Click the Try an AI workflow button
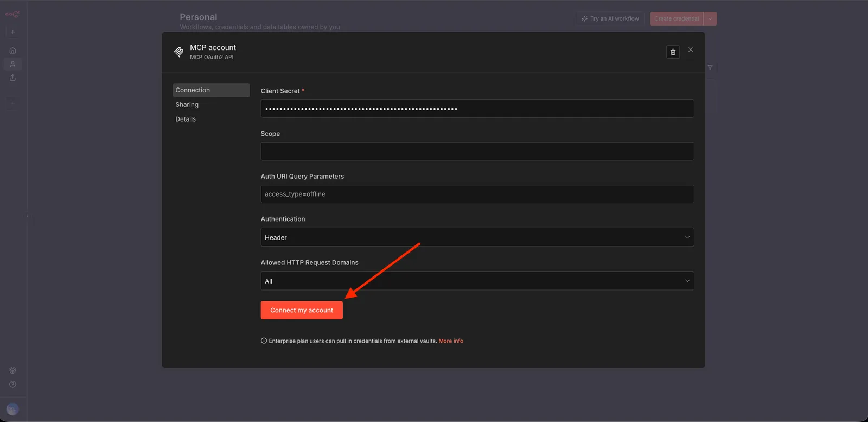This screenshot has height=422, width=868. click(610, 19)
